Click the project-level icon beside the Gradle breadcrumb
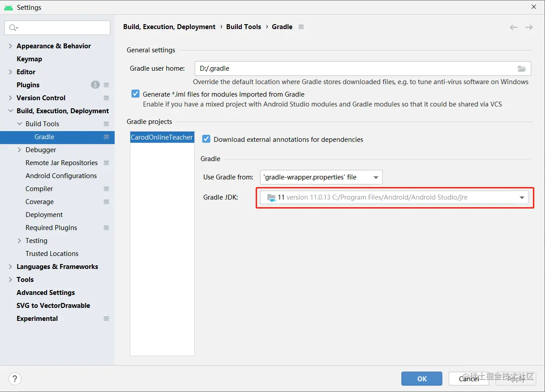545x392 pixels. (301, 27)
